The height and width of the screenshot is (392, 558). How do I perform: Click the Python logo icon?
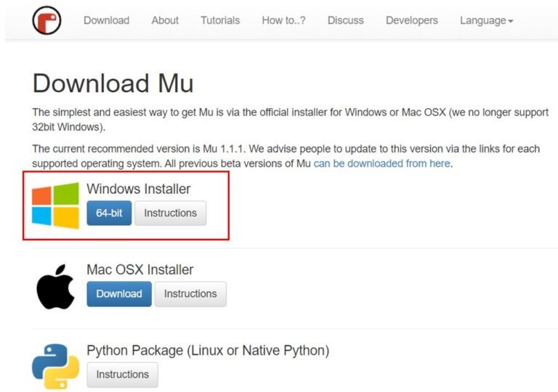[x=55, y=367]
